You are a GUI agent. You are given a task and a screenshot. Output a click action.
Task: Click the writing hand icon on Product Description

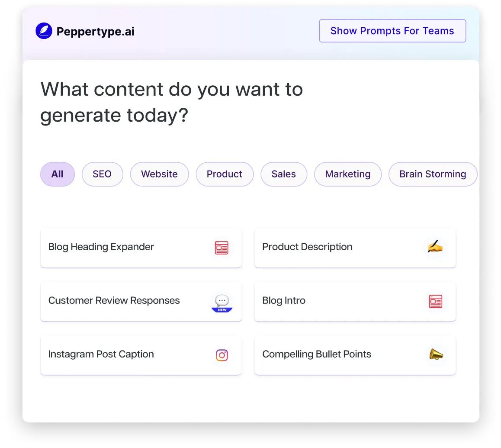[x=435, y=247]
